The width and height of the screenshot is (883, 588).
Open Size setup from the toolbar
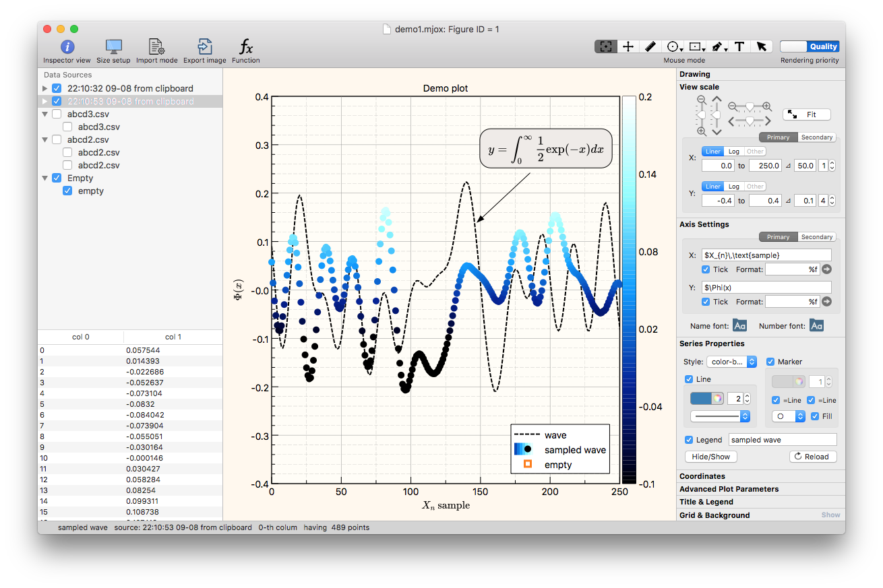tap(113, 51)
